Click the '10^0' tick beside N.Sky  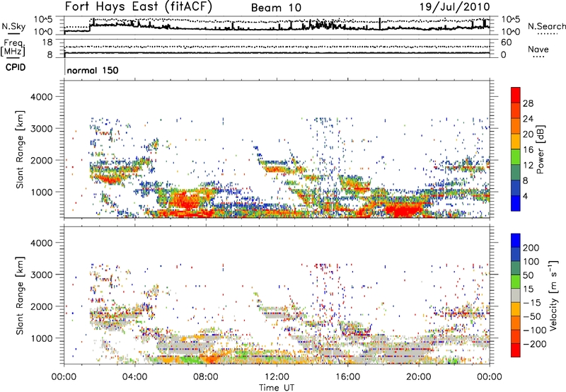point(44,32)
